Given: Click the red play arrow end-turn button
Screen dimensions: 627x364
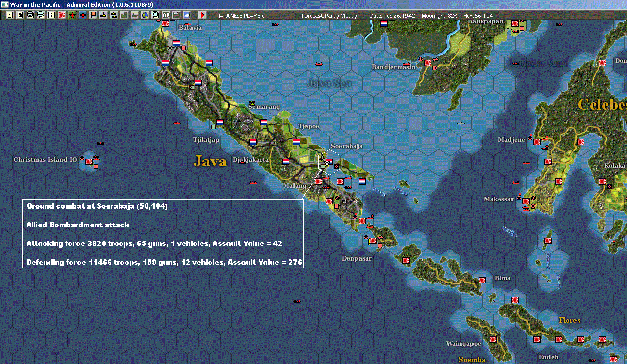Looking at the screenshot, I should 202,15.
